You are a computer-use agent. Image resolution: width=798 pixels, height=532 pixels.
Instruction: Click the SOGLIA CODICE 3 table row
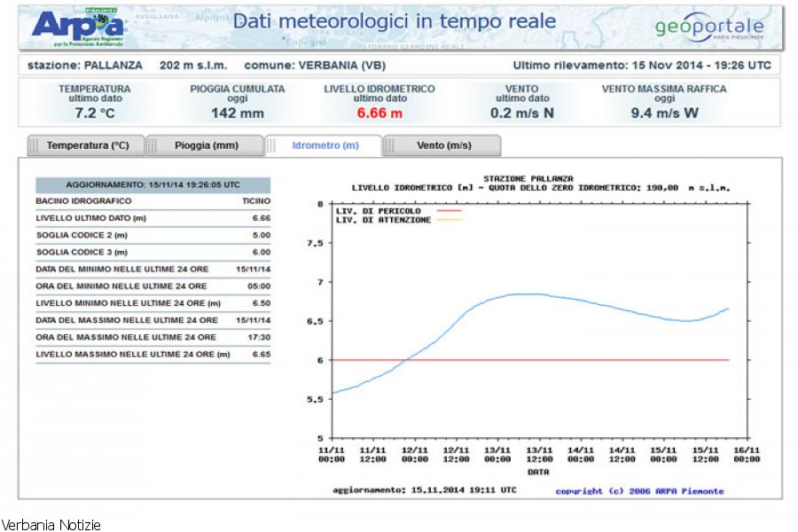coord(153,252)
